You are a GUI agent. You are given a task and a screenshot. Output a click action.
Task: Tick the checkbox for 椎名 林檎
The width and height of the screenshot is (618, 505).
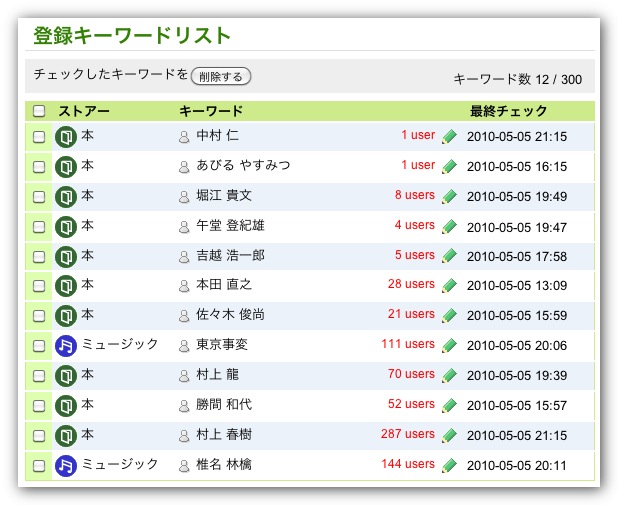tap(39, 466)
